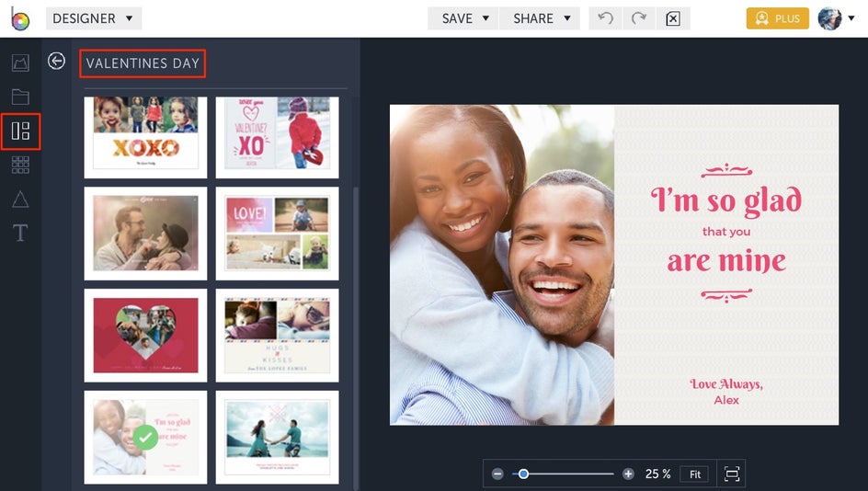Viewport: 868px width, 491px height.
Task: Open the profile avatar menu
Action: click(836, 18)
